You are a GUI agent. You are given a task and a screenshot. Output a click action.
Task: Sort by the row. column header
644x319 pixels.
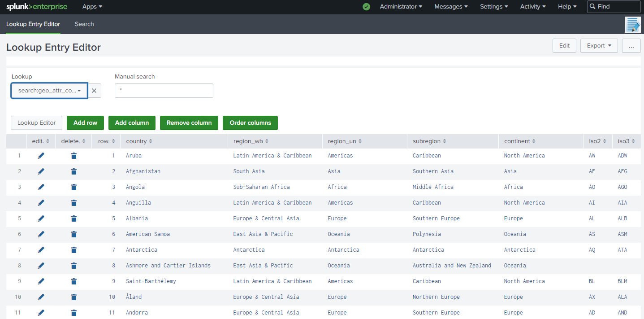[107, 141]
